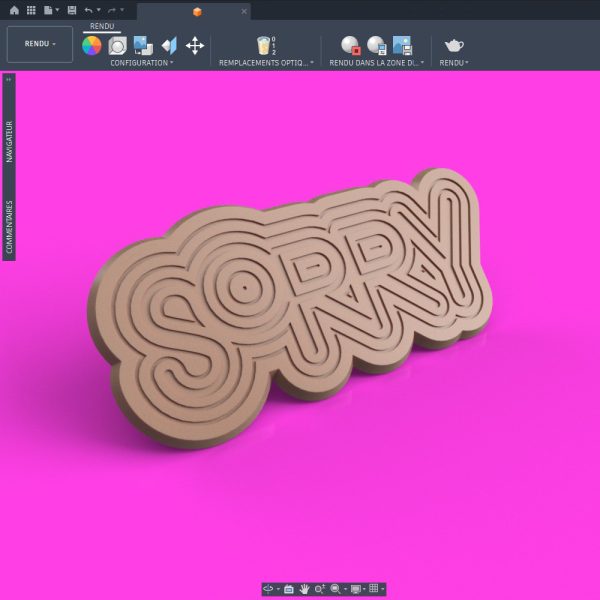Open the Display Settings dropdown arrow
600x600 pixels.
point(364,589)
